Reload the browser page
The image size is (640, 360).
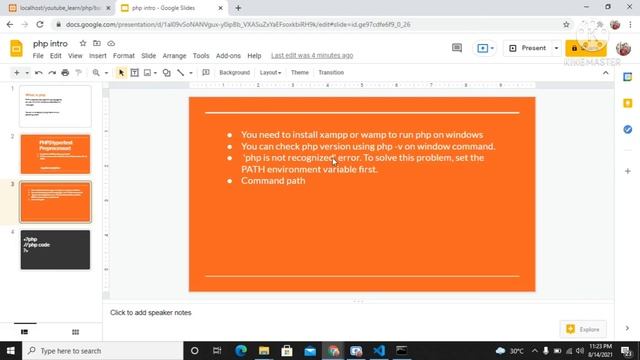(x=40, y=24)
